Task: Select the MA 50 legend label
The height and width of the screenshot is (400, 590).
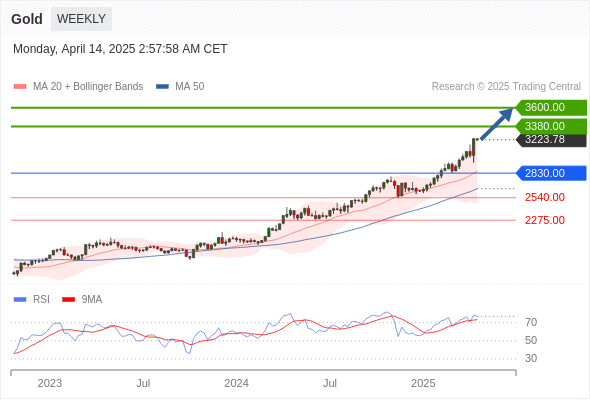Action: [190, 87]
